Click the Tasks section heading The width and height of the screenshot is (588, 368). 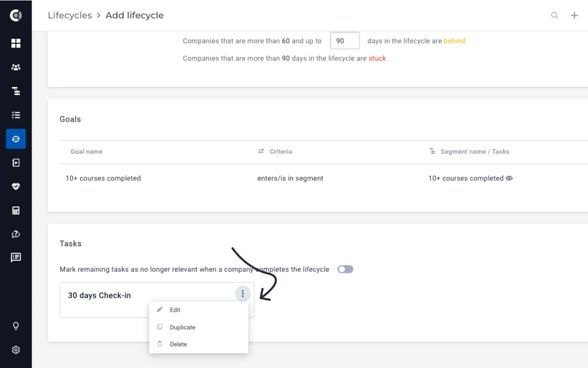[x=71, y=244]
